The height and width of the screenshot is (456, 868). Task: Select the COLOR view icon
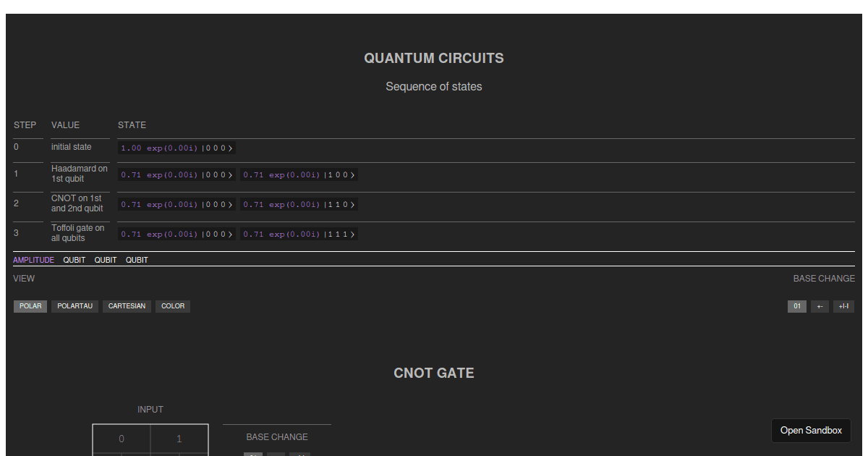172,306
